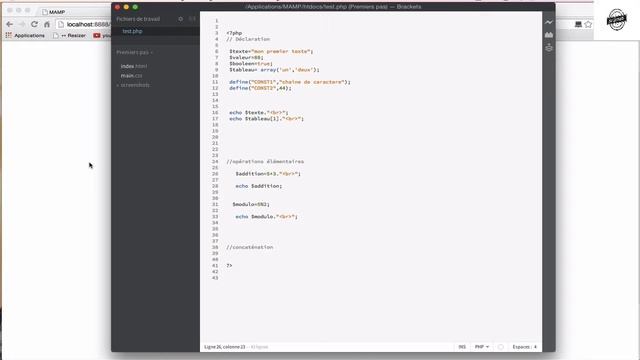Click the linting status circle in status bar
This screenshot has height=360, width=640.
(500, 347)
